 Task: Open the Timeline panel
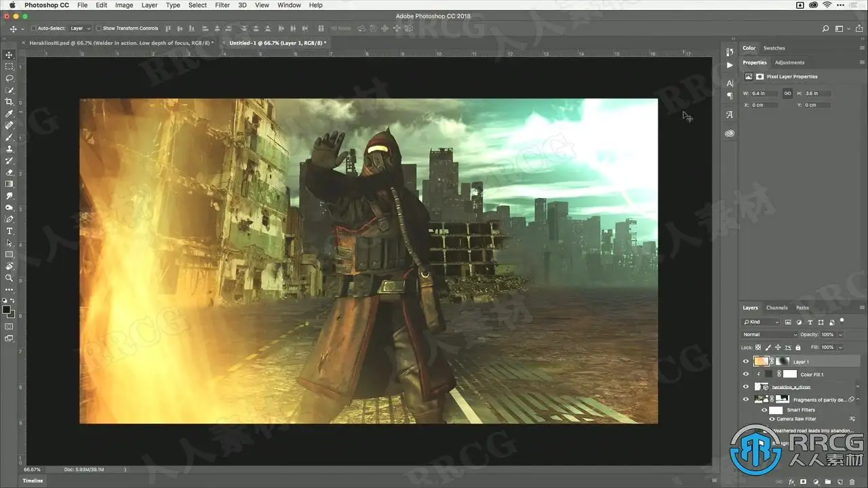pos(33,481)
